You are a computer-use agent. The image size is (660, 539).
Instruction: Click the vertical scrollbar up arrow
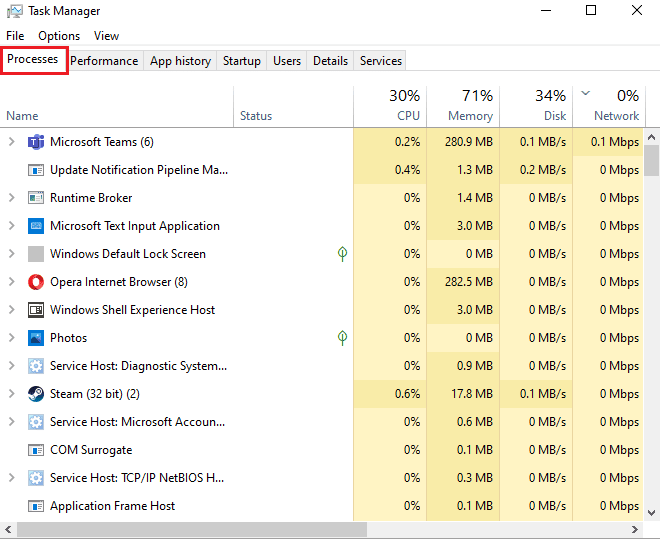tap(652, 137)
